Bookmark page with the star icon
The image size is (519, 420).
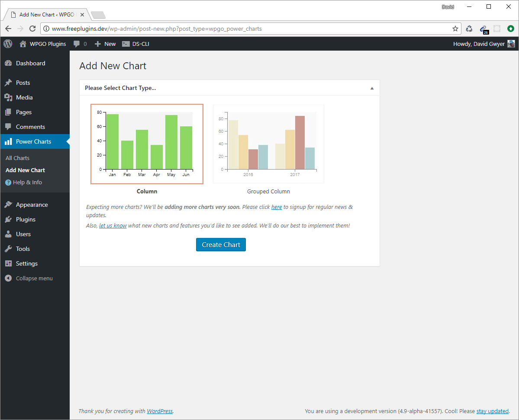click(455, 29)
